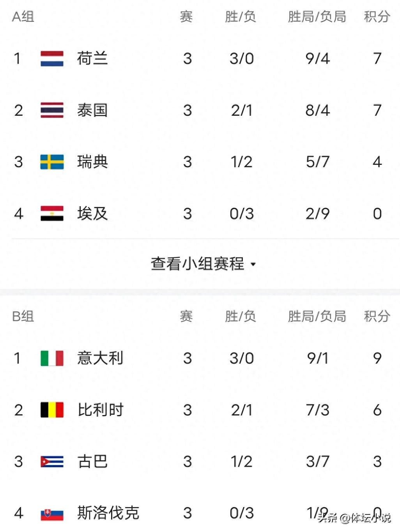
Task: Click the B组 group header
Action: coord(23,316)
